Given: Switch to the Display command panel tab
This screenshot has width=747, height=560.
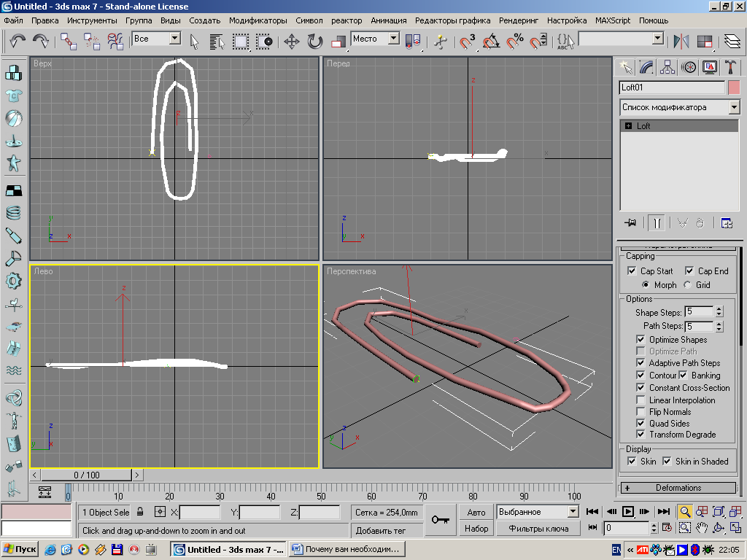Looking at the screenshot, I should click(x=709, y=67).
